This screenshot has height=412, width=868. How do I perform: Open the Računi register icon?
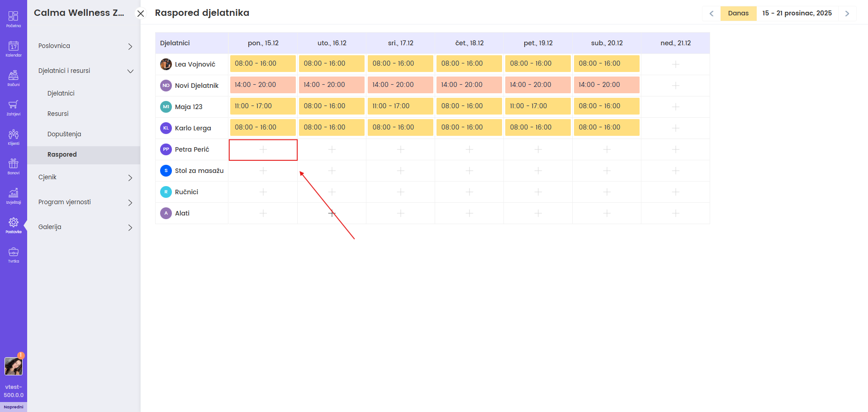pos(14,78)
